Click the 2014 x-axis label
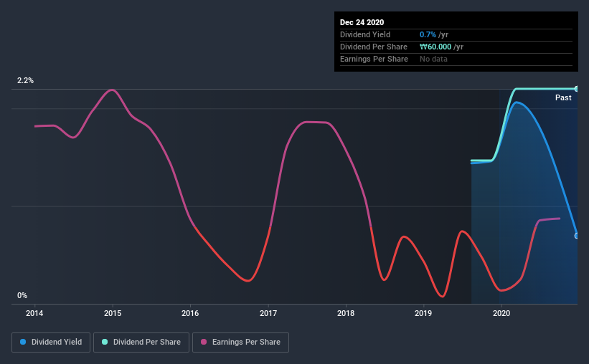Screen dimensions: 589x364 pos(34,313)
